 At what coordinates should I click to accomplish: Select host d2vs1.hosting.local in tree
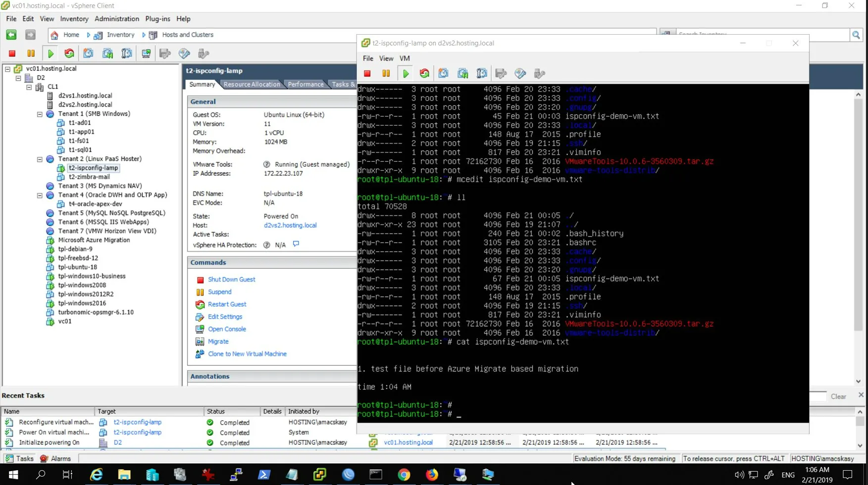point(85,96)
